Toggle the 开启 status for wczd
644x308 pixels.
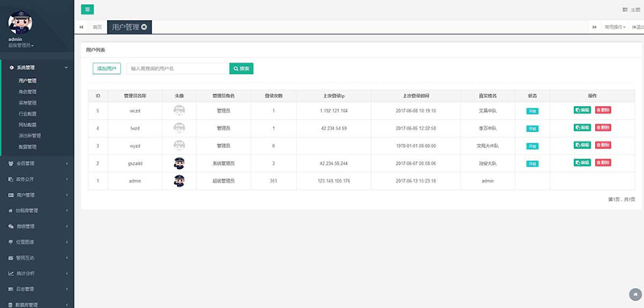(532, 111)
